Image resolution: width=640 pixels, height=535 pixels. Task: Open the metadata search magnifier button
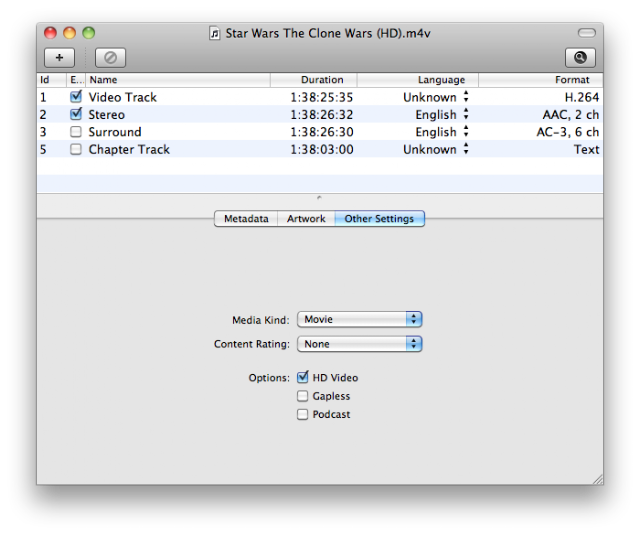[580, 58]
